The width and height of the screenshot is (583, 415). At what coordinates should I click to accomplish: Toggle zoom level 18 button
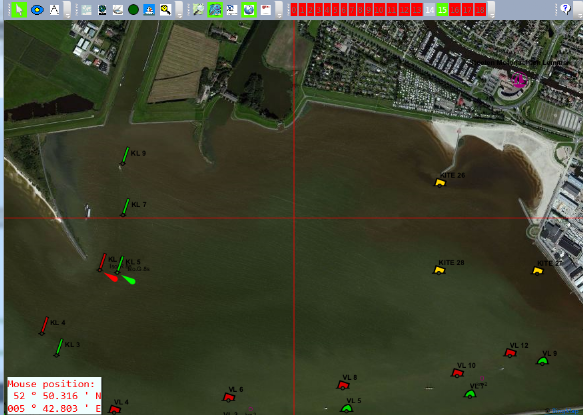[x=480, y=10]
